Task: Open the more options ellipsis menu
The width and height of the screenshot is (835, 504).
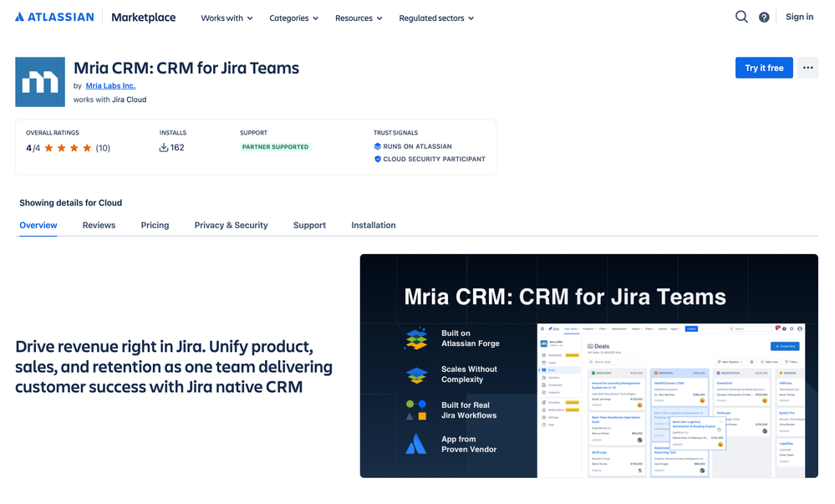Action: coord(807,68)
